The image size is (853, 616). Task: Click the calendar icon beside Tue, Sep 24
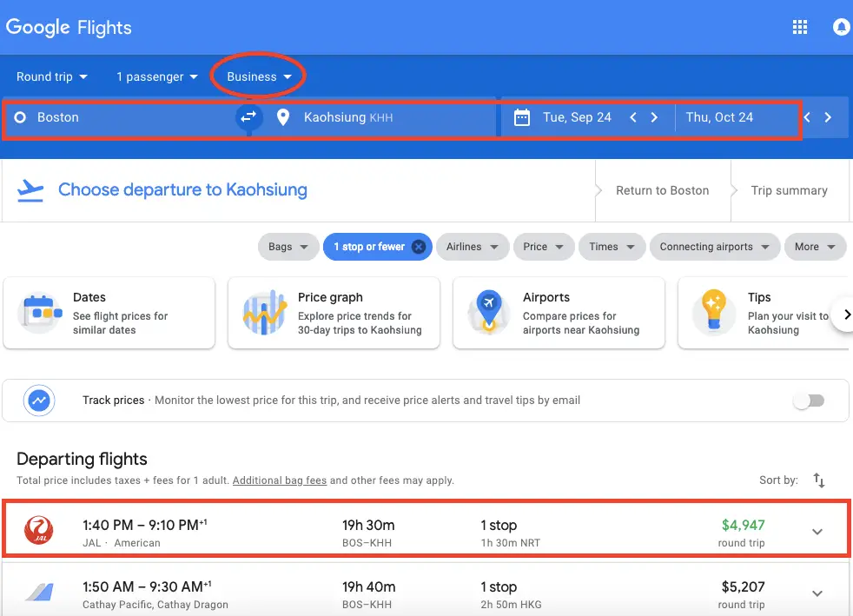[x=522, y=117]
